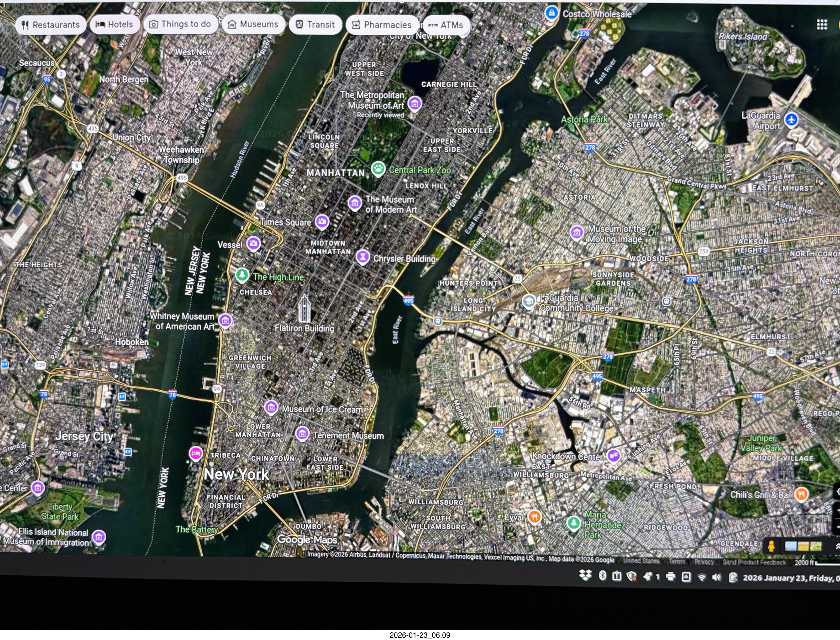Toggle the green terrain layer thumbnail
The image size is (840, 640).
tap(816, 547)
